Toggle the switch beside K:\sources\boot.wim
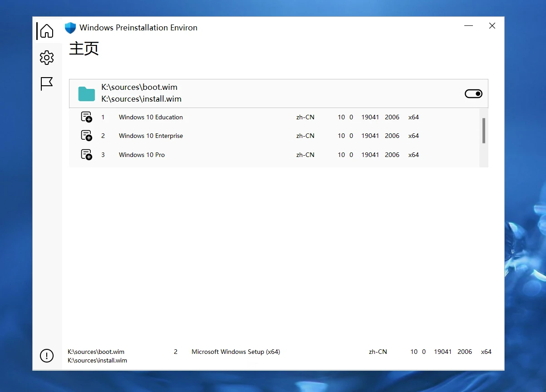 [x=473, y=93]
